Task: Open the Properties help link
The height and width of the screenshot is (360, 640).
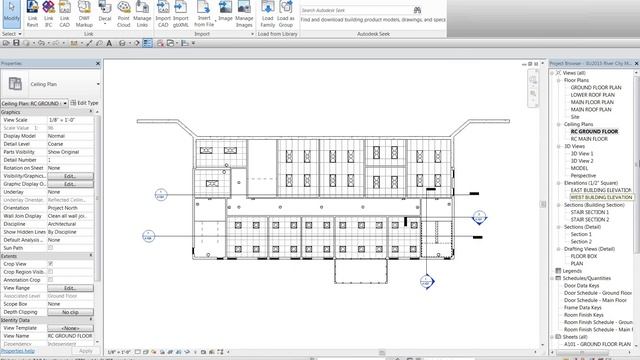Action: (17, 351)
